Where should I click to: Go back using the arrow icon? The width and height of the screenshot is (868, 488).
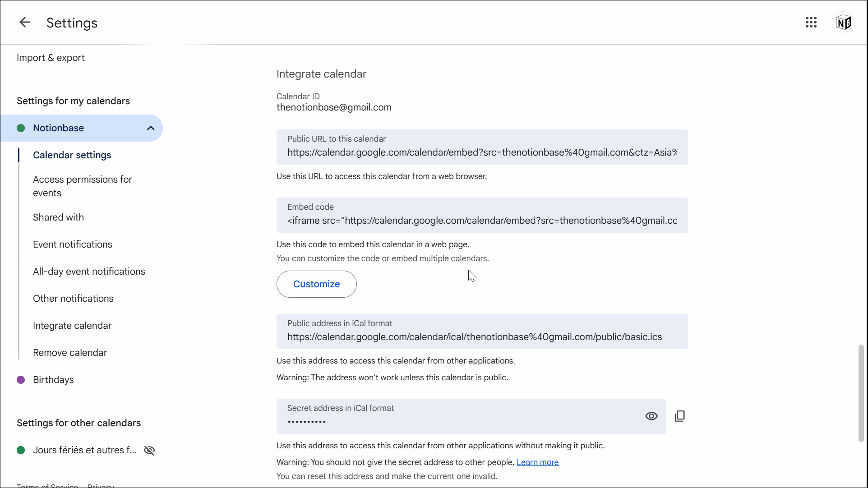(x=25, y=22)
